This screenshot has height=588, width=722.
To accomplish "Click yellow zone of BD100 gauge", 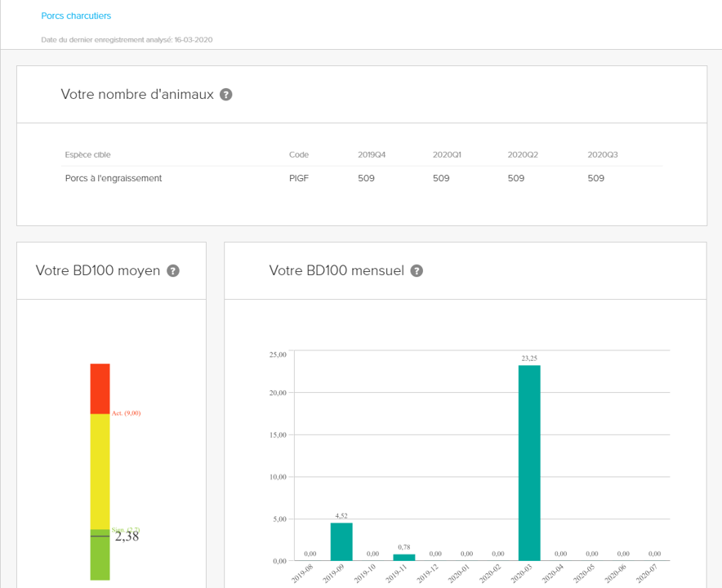I will [x=100, y=470].
